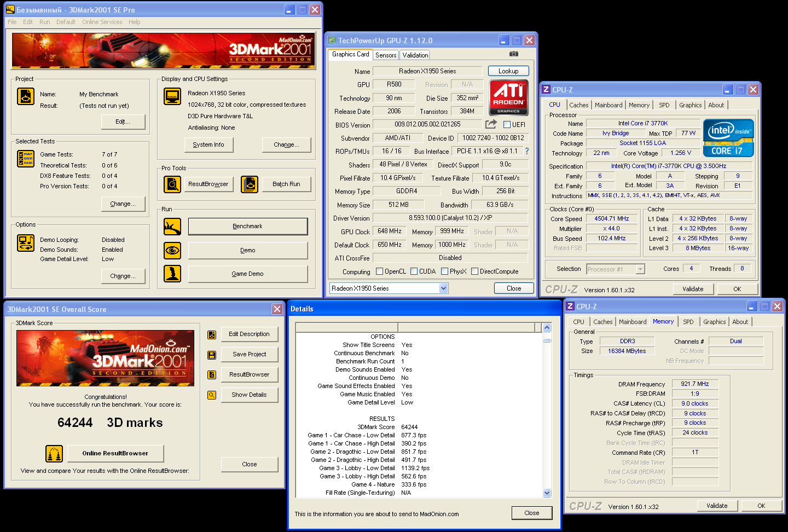Start the Benchmark run button
The width and height of the screenshot is (788, 532).
pyautogui.click(x=248, y=227)
